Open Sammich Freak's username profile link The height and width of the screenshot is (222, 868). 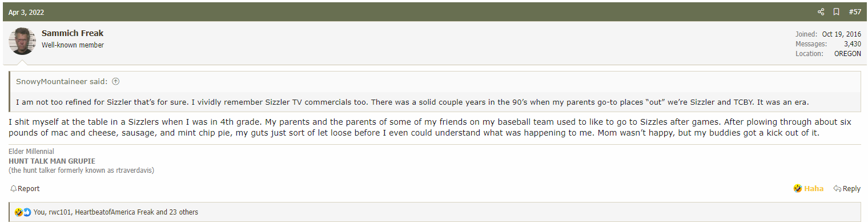pyautogui.click(x=73, y=33)
